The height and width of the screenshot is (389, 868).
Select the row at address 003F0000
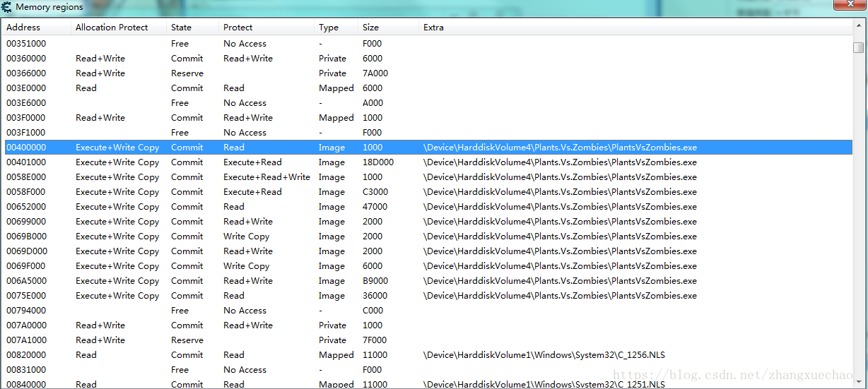pos(427,118)
